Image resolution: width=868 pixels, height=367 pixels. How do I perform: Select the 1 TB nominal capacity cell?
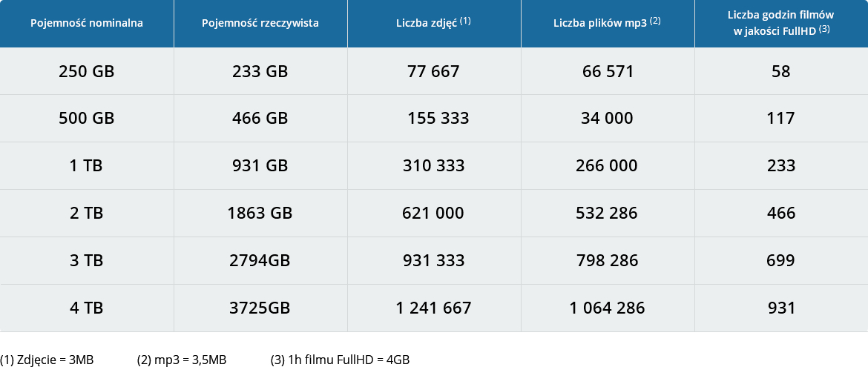pos(87,166)
